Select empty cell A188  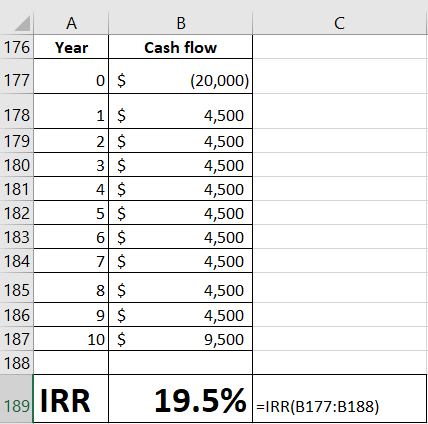[x=71, y=363]
